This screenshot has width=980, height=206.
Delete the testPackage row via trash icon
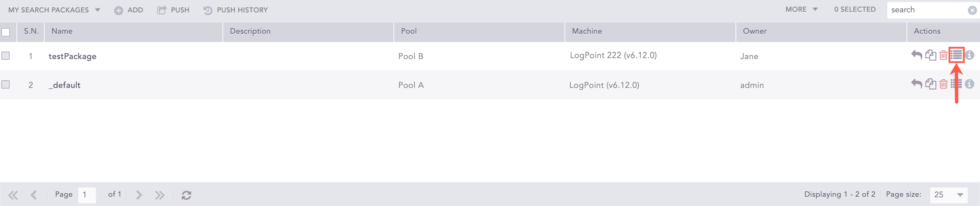click(x=943, y=56)
